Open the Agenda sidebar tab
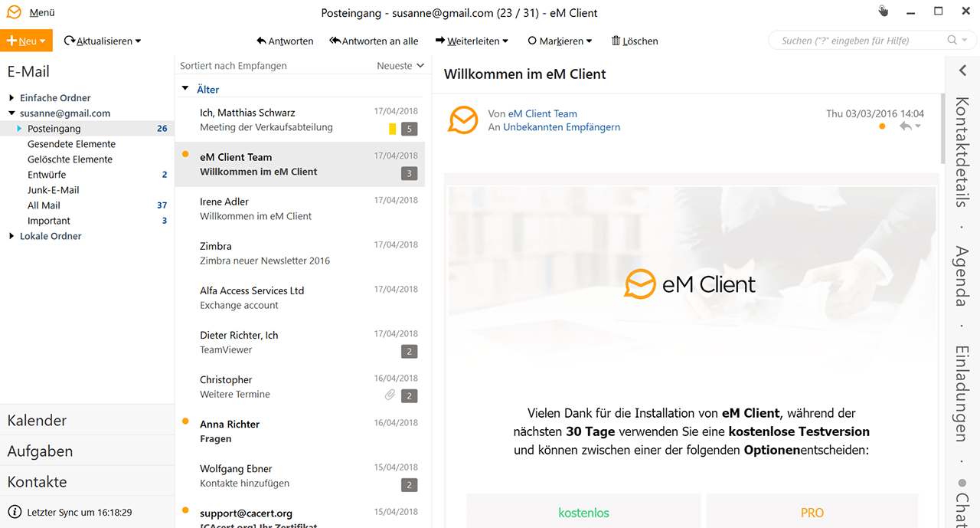Image resolution: width=980 pixels, height=528 pixels. click(x=962, y=277)
